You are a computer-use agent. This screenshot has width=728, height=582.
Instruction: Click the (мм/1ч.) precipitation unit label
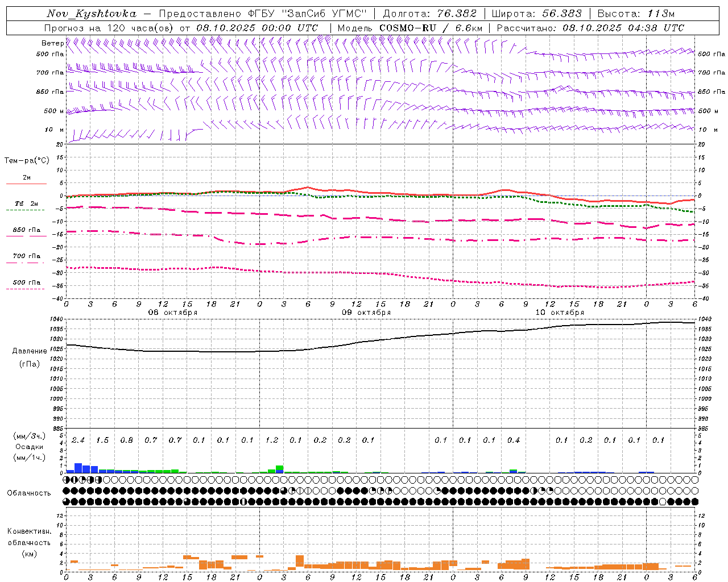[x=29, y=458]
